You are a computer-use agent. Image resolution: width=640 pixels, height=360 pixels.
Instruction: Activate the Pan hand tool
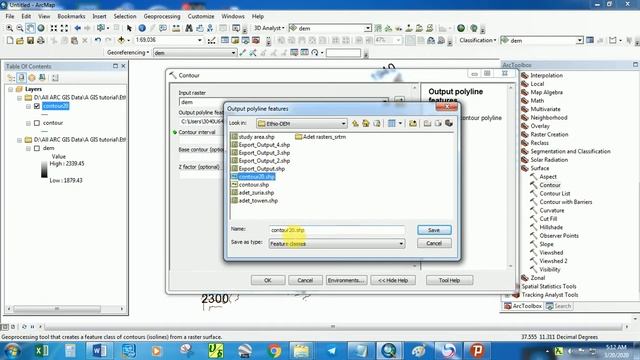30,28
